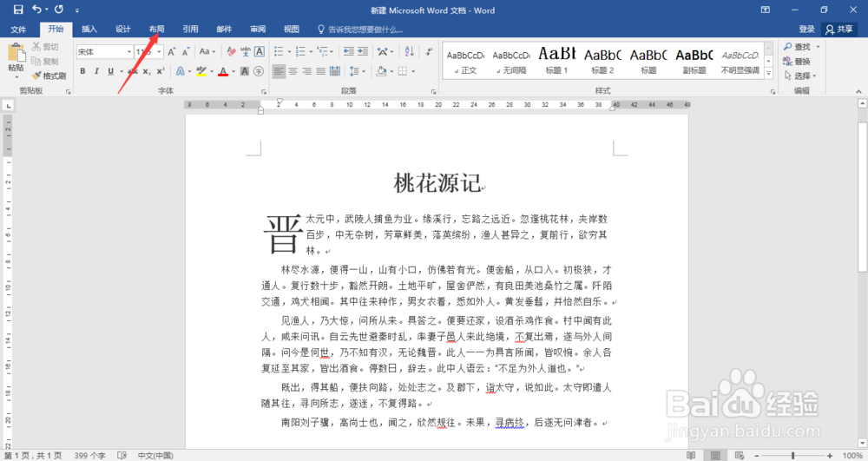Switch to the Layout (布局) tab
Image resolution: width=868 pixels, height=461 pixels.
(x=156, y=30)
